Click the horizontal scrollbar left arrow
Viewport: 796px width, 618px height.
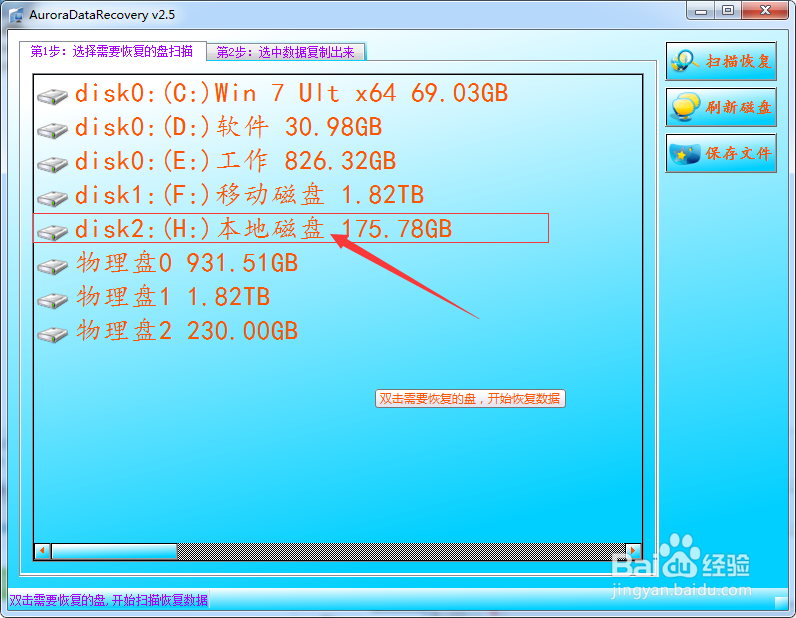point(43,551)
